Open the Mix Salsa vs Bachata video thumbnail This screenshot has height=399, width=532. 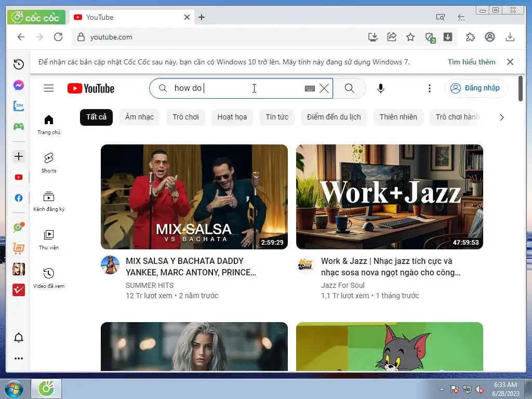click(x=194, y=197)
